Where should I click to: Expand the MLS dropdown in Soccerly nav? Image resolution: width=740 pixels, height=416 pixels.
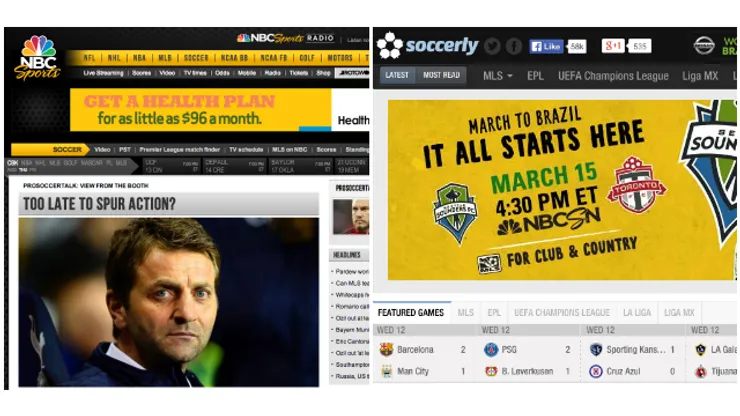point(497,76)
